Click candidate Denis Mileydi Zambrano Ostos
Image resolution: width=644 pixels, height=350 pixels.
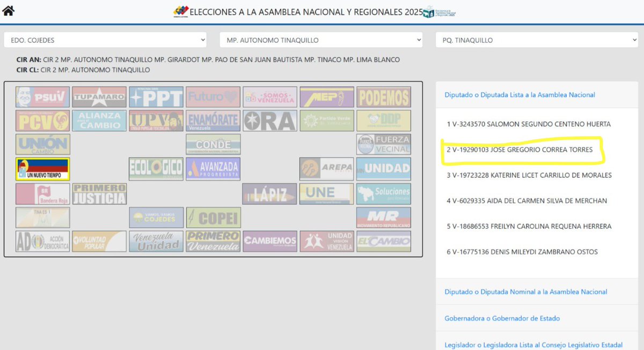tap(522, 252)
